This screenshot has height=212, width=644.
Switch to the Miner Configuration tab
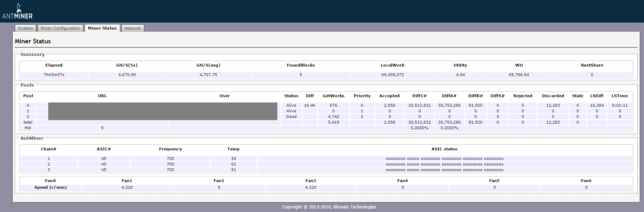tap(60, 28)
